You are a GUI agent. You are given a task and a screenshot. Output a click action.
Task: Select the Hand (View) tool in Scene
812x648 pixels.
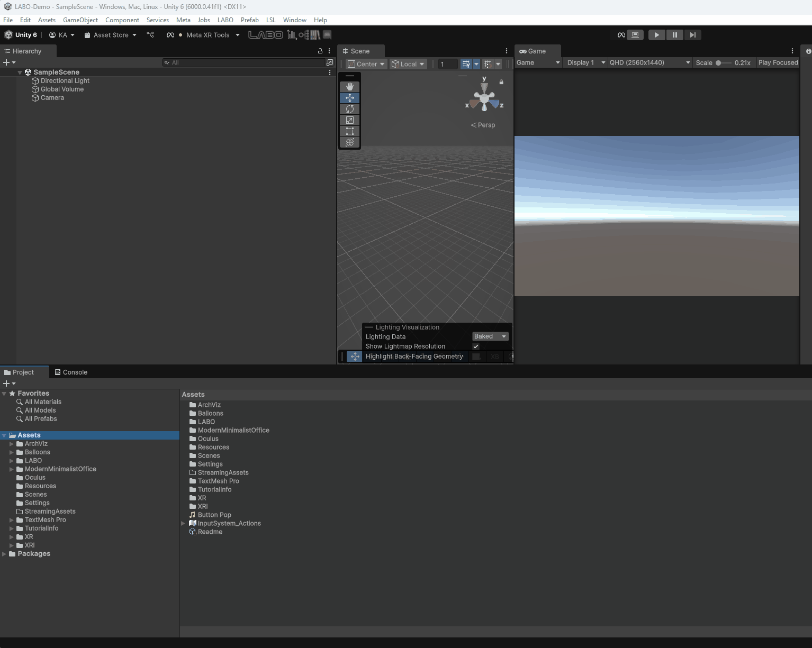pos(349,86)
